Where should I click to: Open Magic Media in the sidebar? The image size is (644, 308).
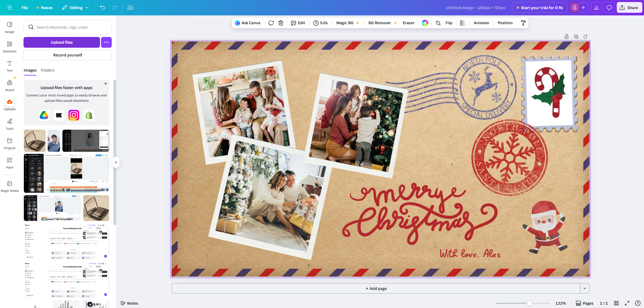pyautogui.click(x=9, y=185)
